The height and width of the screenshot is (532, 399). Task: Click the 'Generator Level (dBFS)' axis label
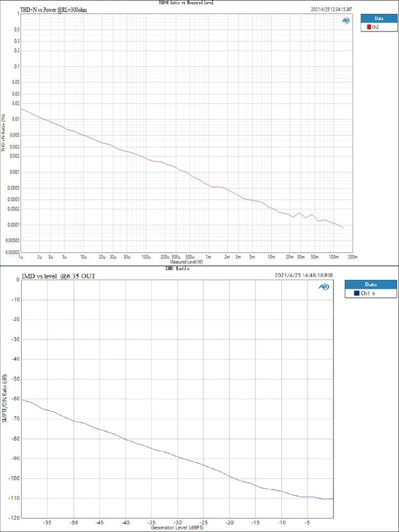click(x=176, y=528)
